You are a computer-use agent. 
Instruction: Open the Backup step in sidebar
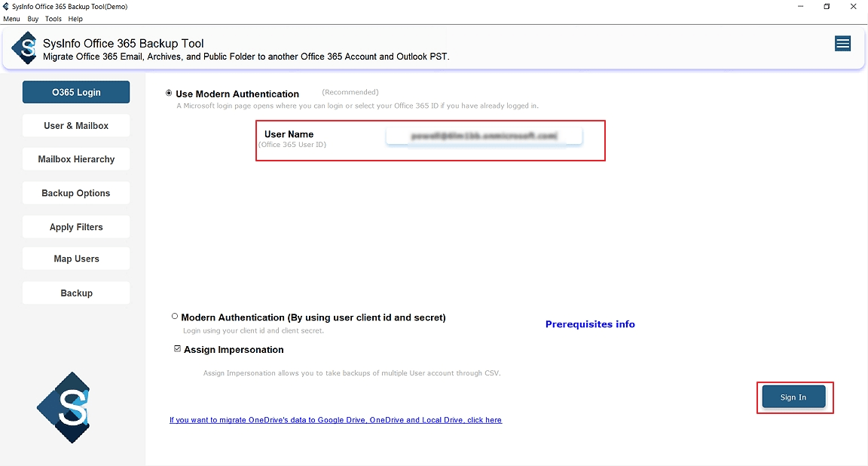[76, 293]
